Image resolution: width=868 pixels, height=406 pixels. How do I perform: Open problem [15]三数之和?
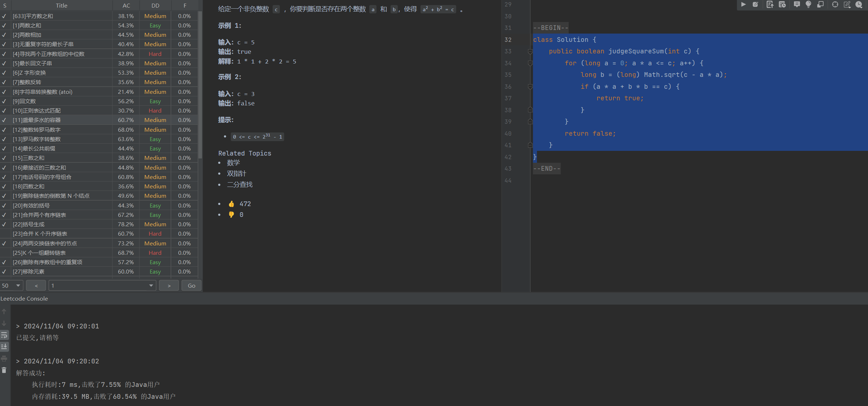28,158
